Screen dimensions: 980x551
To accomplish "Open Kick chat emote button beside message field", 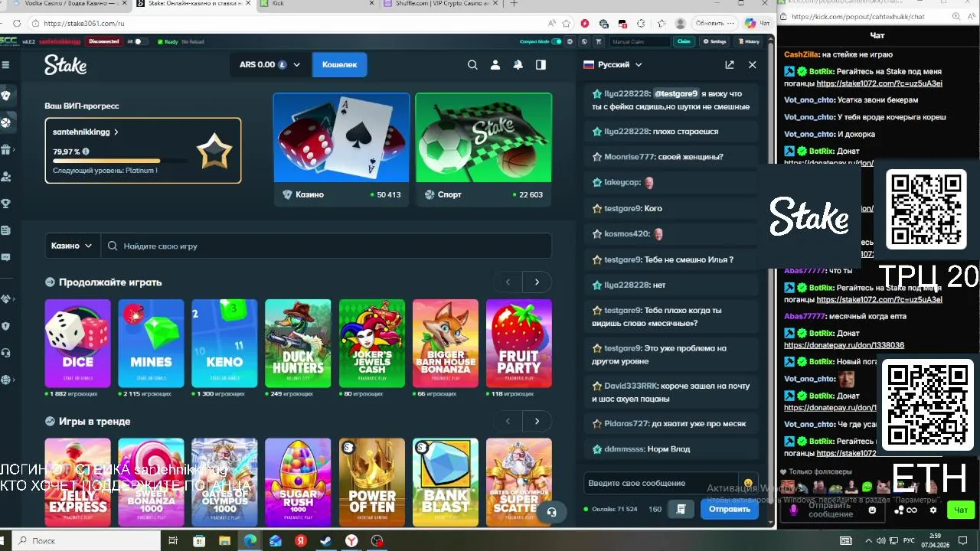I will [872, 510].
